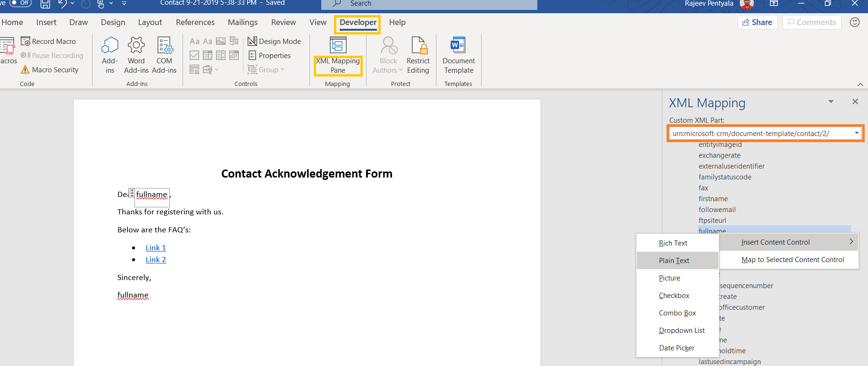This screenshot has height=366, width=868.
Task: Collapse the ribbon with the chevron
Action: (x=860, y=85)
